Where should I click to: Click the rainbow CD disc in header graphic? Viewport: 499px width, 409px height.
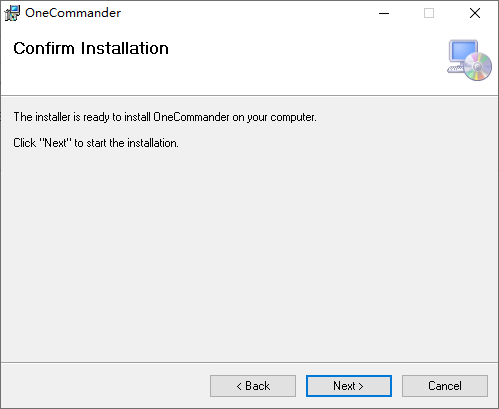pyautogui.click(x=478, y=67)
